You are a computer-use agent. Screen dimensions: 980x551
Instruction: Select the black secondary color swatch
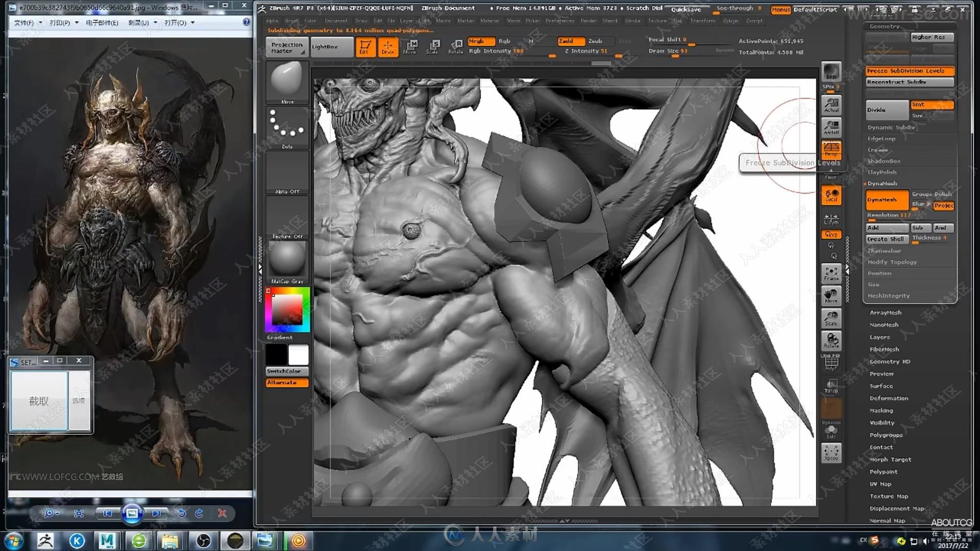tap(276, 355)
